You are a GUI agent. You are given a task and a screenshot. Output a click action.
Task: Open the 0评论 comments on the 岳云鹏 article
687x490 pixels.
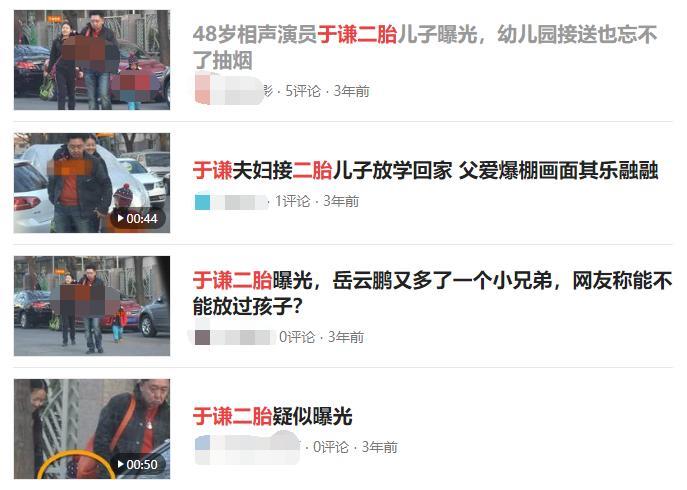click(x=297, y=337)
